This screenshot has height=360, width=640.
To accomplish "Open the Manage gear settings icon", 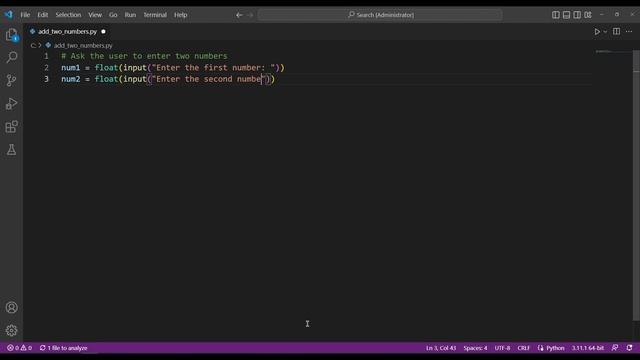I will click(11, 330).
